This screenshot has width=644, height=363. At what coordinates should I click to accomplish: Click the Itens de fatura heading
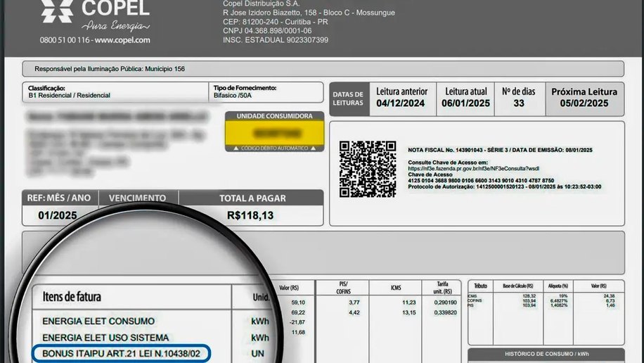[x=72, y=296]
